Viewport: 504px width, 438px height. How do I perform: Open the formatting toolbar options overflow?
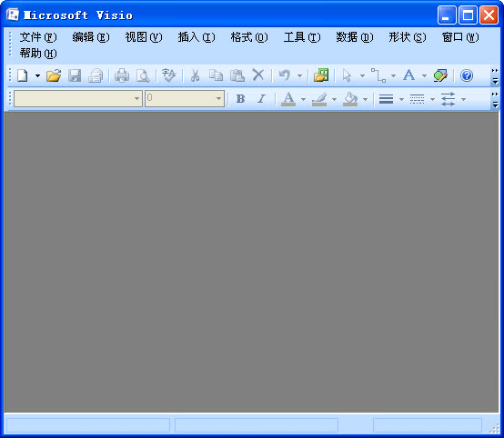(x=495, y=100)
